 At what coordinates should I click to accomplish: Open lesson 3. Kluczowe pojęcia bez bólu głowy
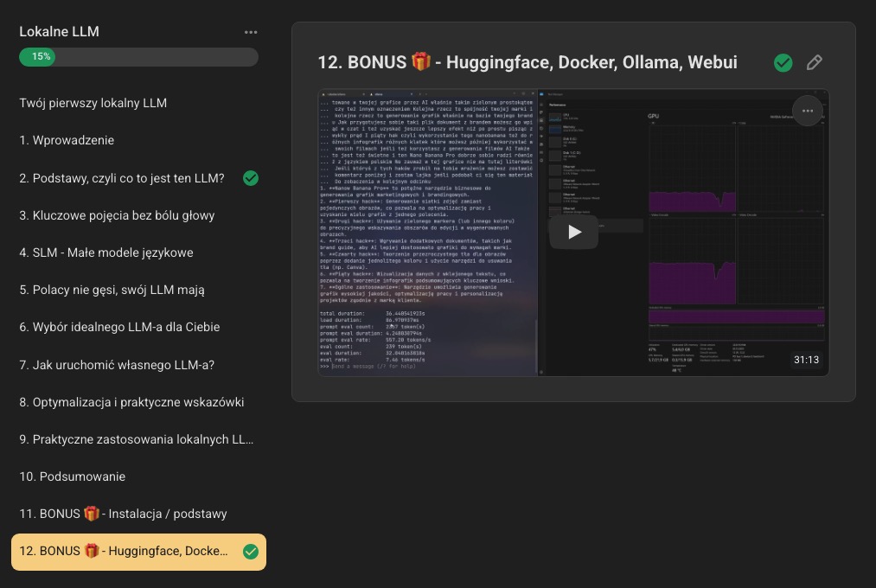click(138, 215)
